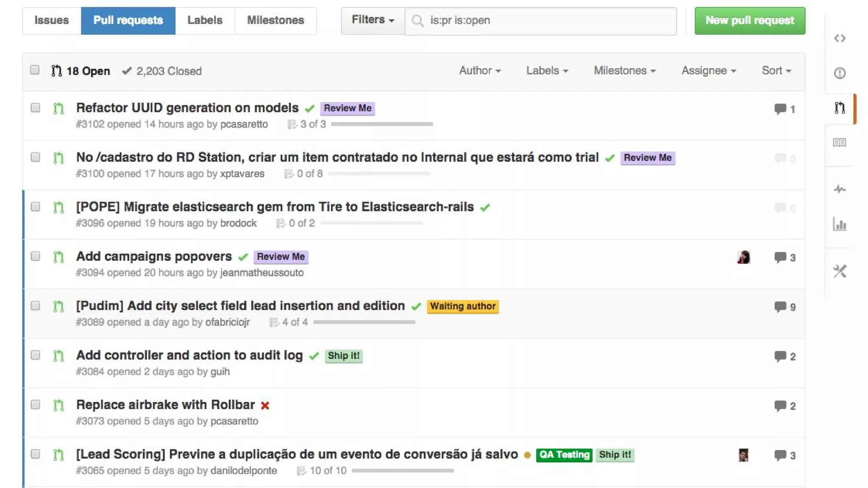Open the Replace airbrake with Rollbar link
The height and width of the screenshot is (488, 868).
(165, 405)
